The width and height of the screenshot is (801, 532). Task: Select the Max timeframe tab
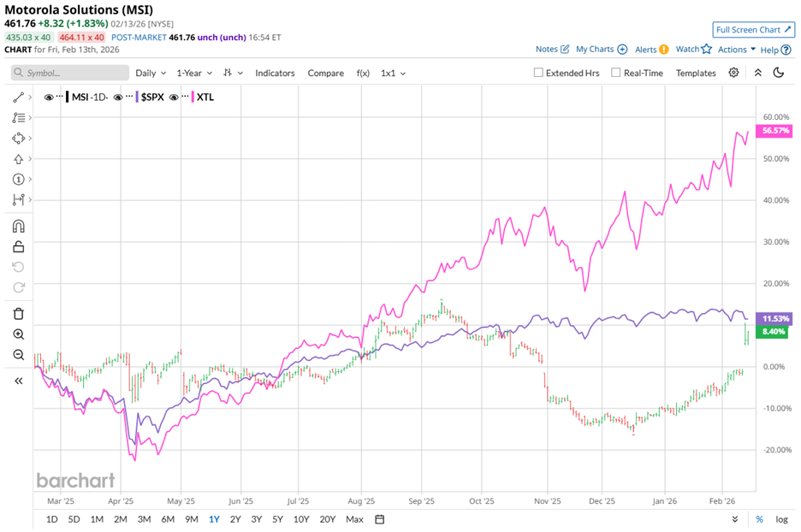[x=354, y=519]
